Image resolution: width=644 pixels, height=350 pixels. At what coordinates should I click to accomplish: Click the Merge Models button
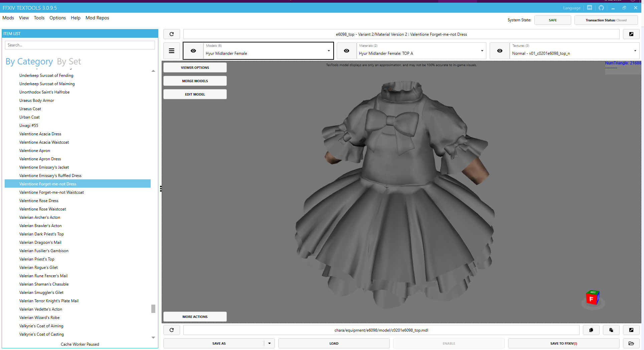tap(195, 81)
